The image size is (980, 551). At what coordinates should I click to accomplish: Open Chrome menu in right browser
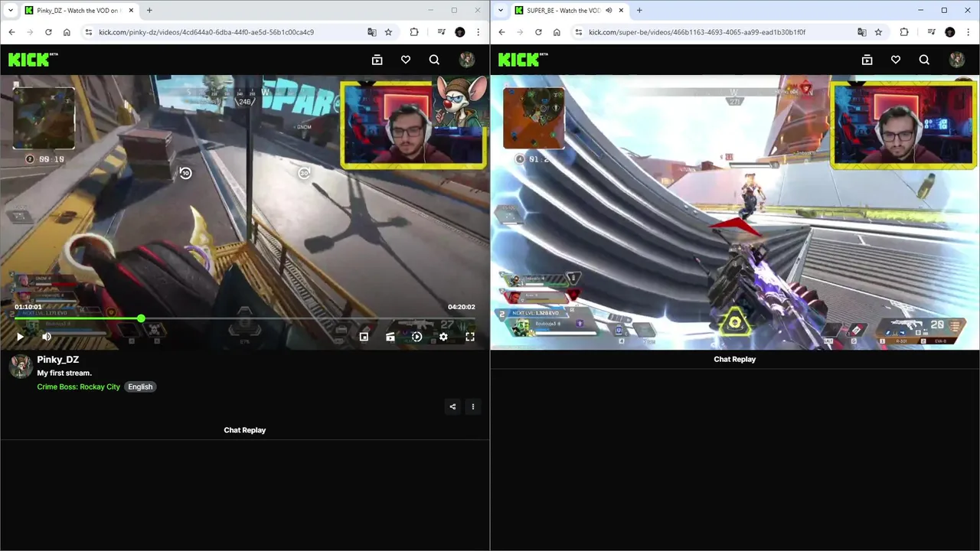969,32
